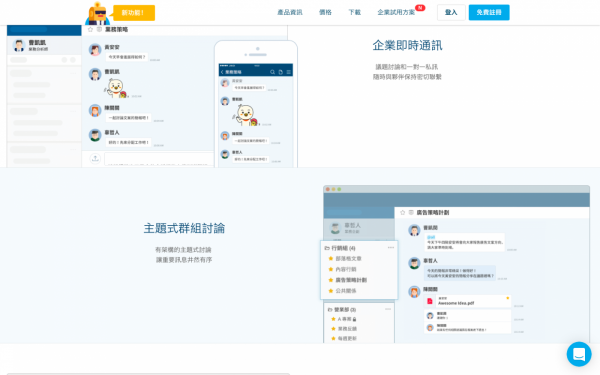
Task: Click the message input box under 業務策略 chat
Action: click(159, 159)
